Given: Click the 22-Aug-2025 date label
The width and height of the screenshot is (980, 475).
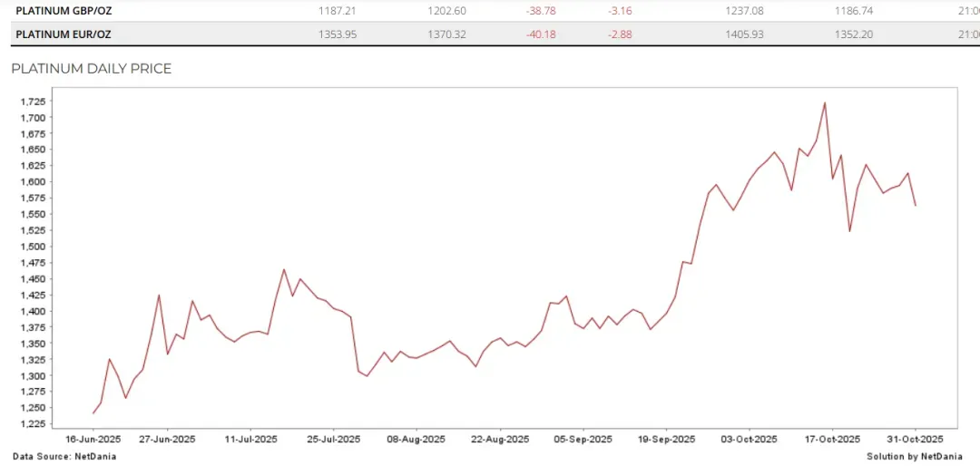Looking at the screenshot, I should click(x=499, y=439).
